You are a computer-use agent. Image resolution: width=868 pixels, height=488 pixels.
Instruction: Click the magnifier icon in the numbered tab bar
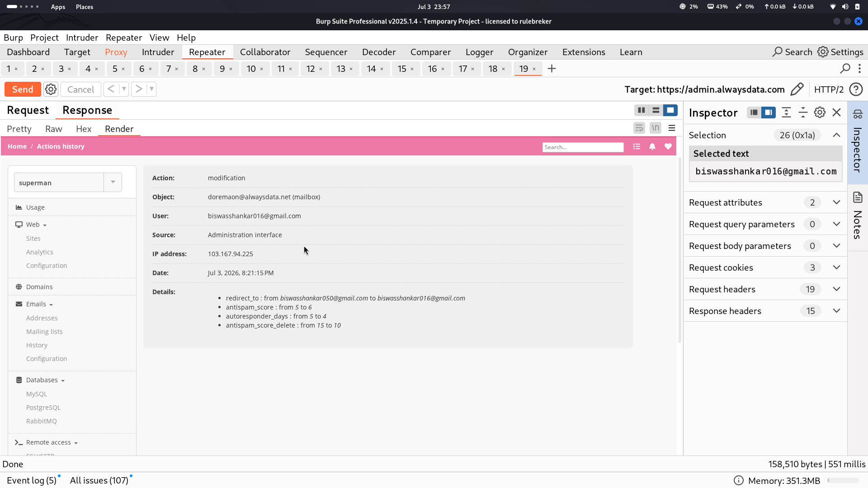845,69
